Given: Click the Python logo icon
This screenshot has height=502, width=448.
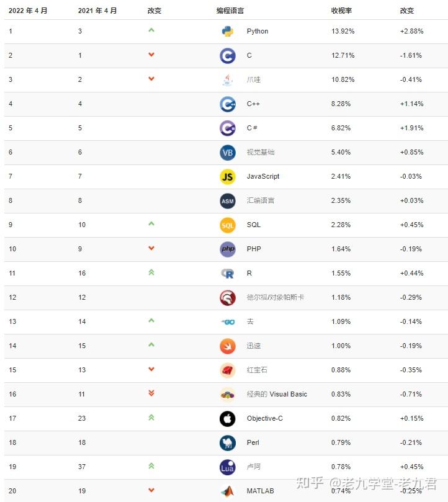Looking at the screenshot, I should click(x=228, y=32).
